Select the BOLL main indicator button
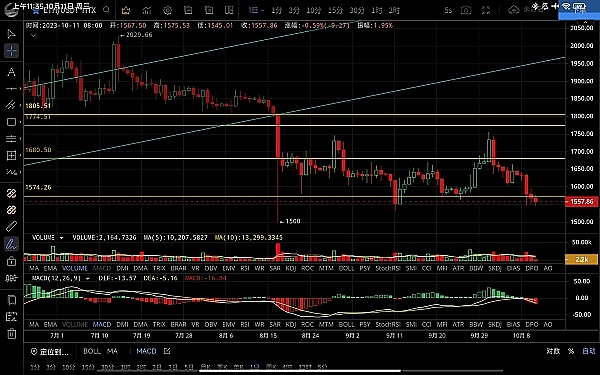The width and height of the screenshot is (600, 375). (x=92, y=351)
